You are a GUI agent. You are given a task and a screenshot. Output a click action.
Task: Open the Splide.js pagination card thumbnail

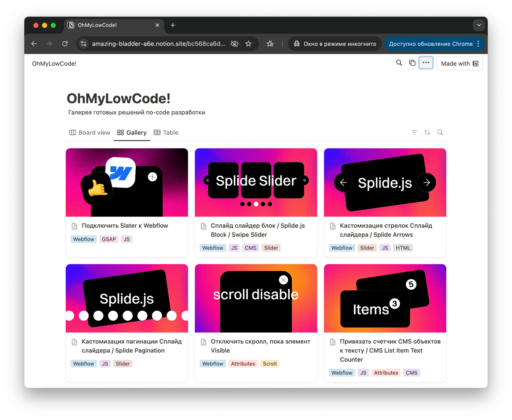(x=127, y=298)
